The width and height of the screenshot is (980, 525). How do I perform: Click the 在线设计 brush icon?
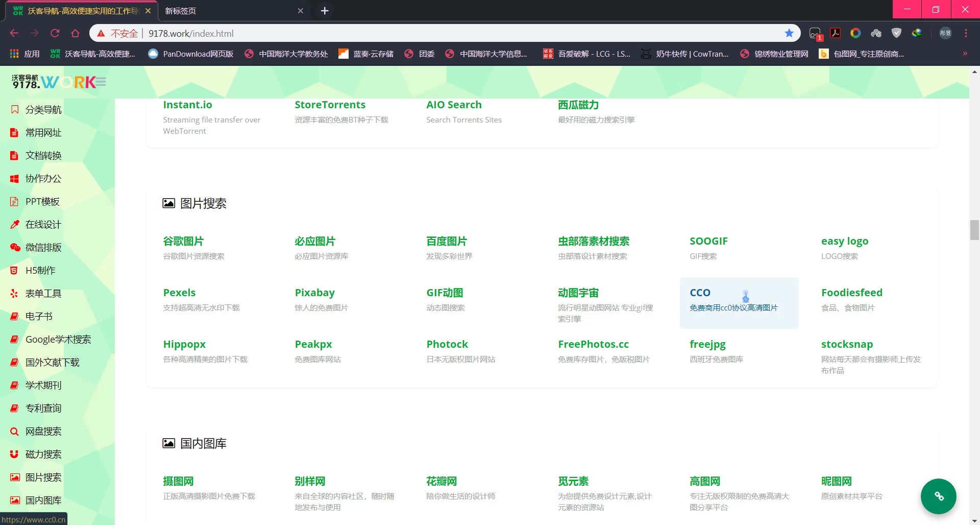tap(15, 224)
